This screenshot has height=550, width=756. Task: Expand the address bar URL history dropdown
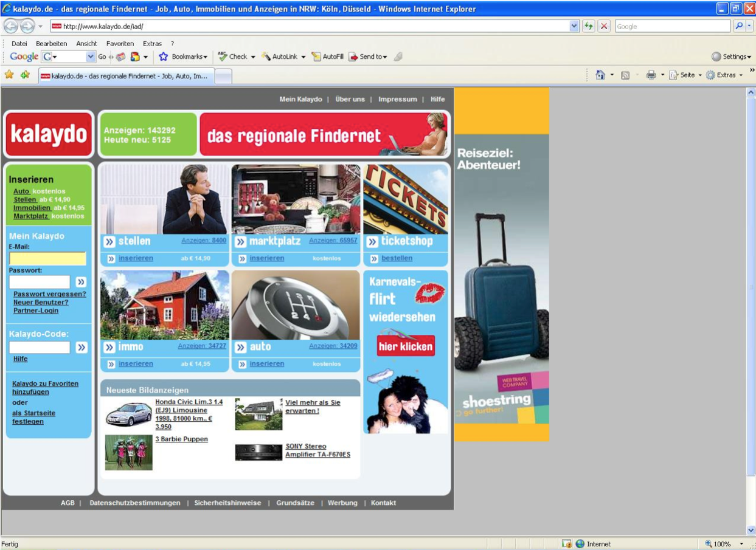click(x=574, y=26)
